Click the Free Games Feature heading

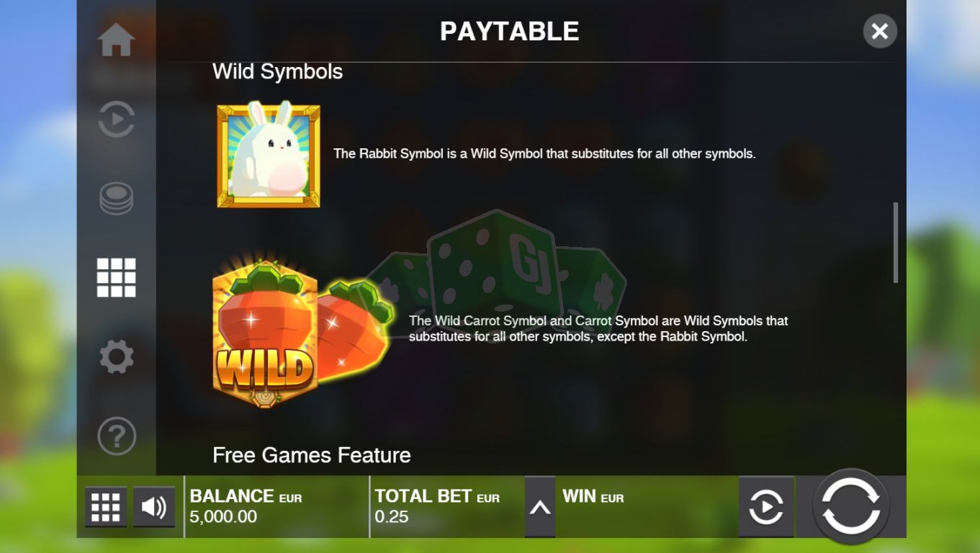click(x=312, y=455)
